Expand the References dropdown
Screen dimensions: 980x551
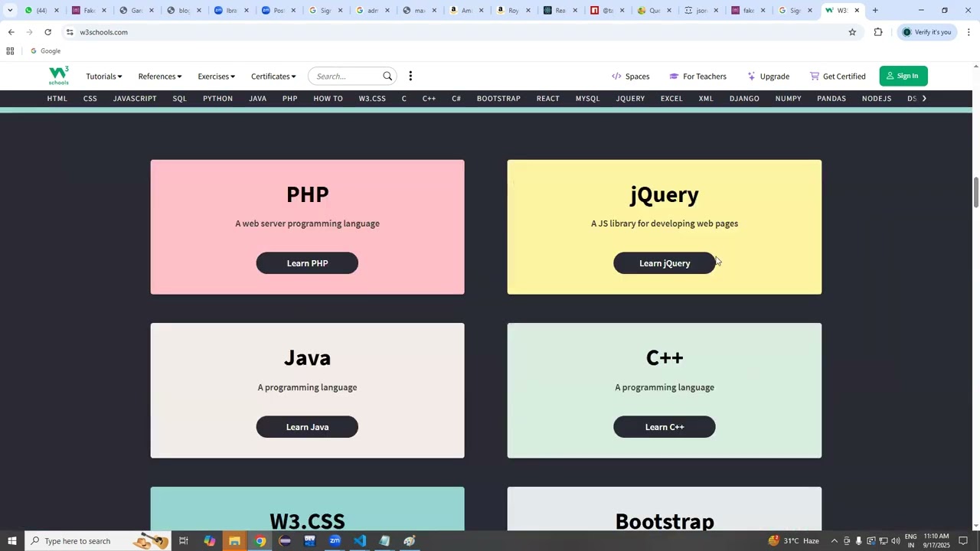160,77
